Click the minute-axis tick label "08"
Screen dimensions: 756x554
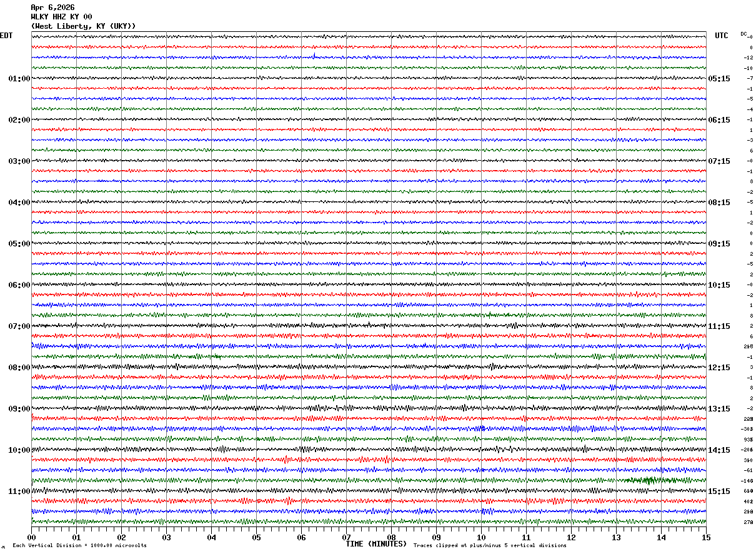point(391,537)
